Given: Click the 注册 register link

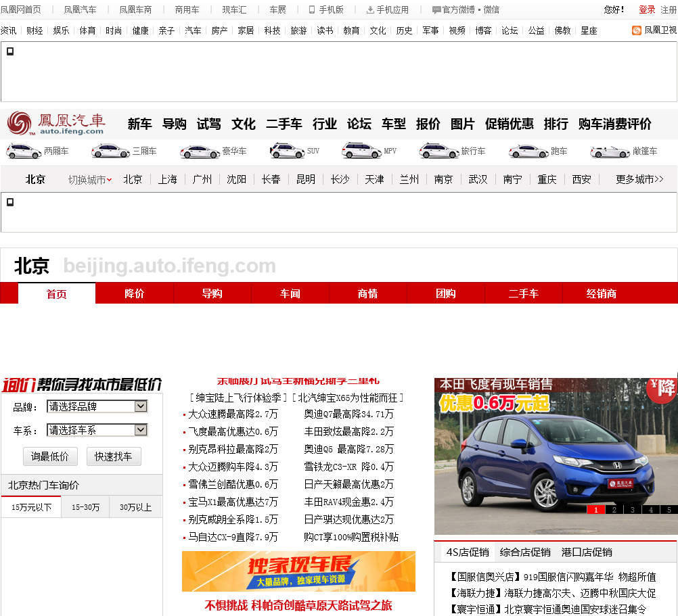Looking at the screenshot, I should coord(669,9).
